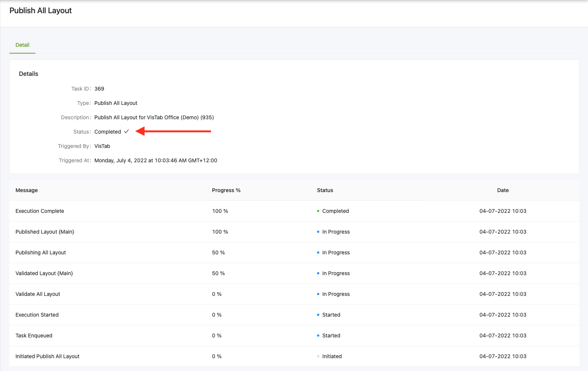
Task: Click the red arrow pointing at status
Action: coord(173,131)
